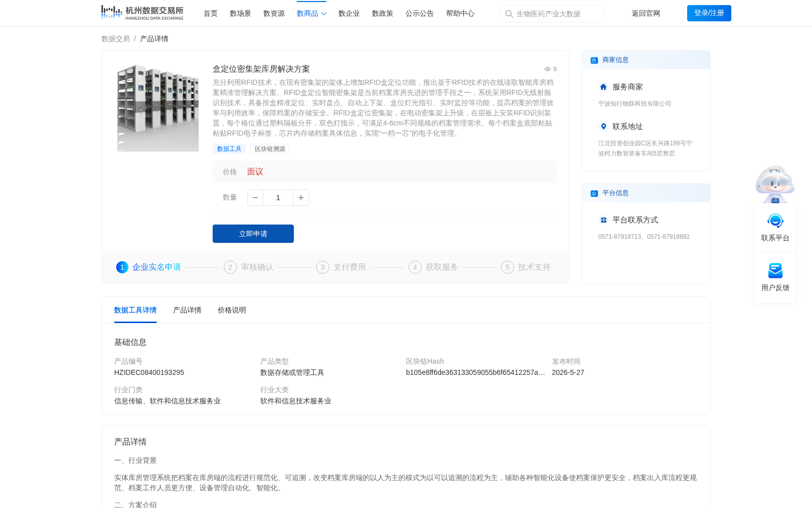812x508 pixels.
Task: Click the 数据工具 tag
Action: (x=229, y=149)
